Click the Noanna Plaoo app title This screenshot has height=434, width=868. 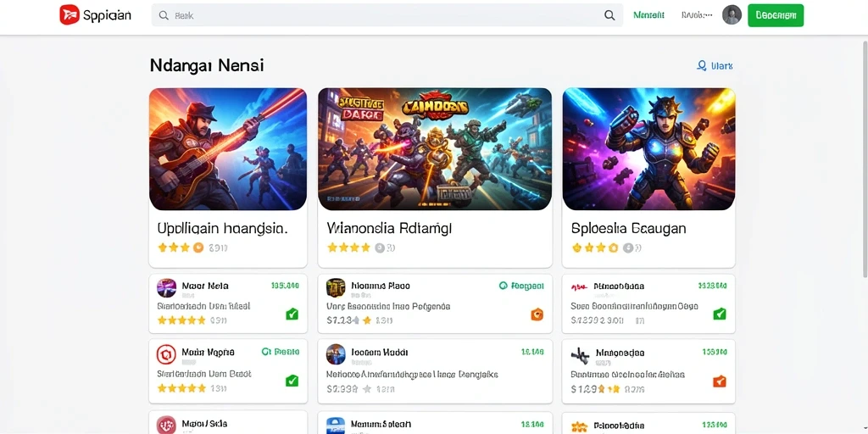(x=381, y=286)
